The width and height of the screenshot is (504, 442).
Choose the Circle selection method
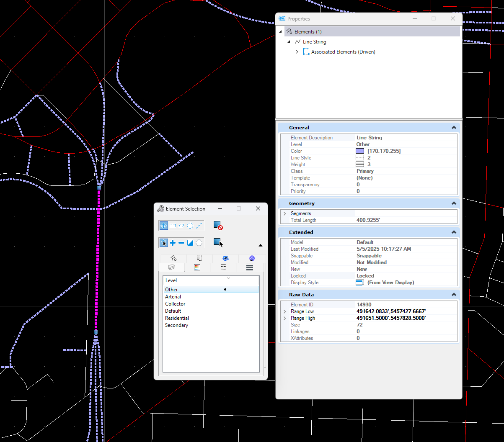[x=190, y=226]
